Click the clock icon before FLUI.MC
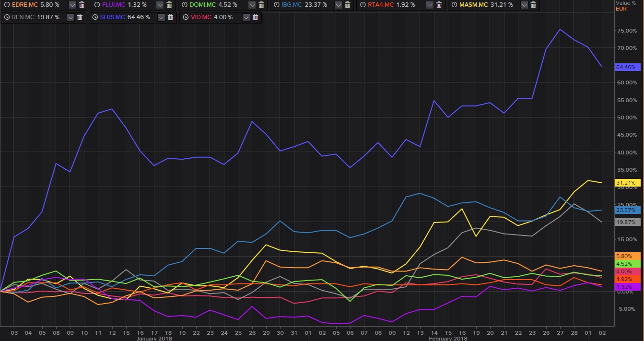644x341 pixels. click(96, 5)
